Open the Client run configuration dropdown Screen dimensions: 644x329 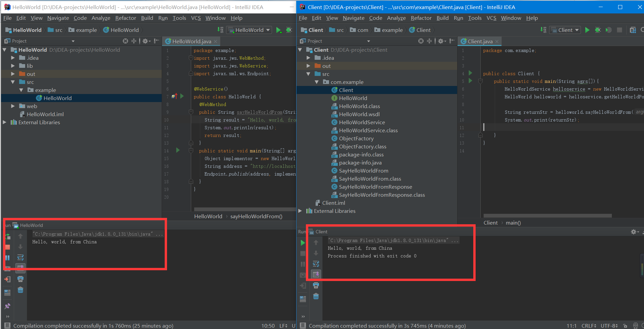pos(565,30)
